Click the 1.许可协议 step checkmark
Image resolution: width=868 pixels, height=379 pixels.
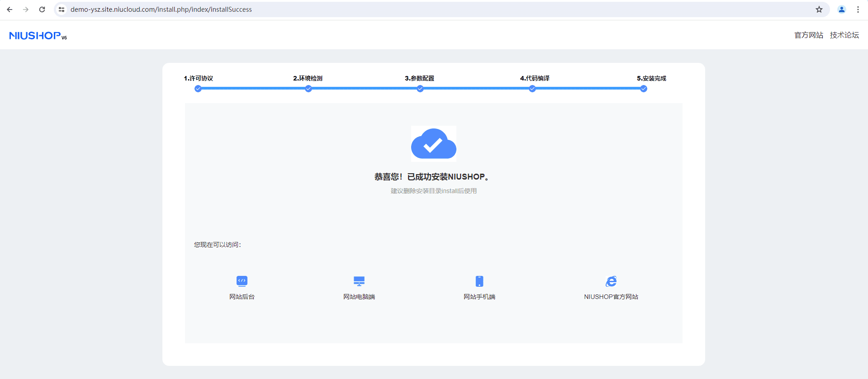pos(198,89)
